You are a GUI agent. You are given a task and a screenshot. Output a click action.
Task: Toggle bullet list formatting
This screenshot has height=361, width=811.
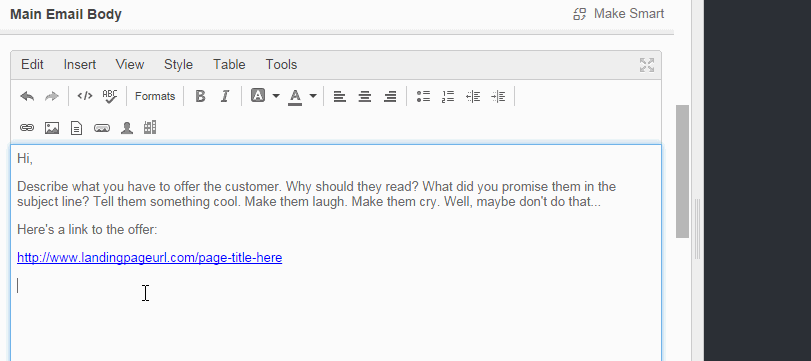tap(423, 96)
